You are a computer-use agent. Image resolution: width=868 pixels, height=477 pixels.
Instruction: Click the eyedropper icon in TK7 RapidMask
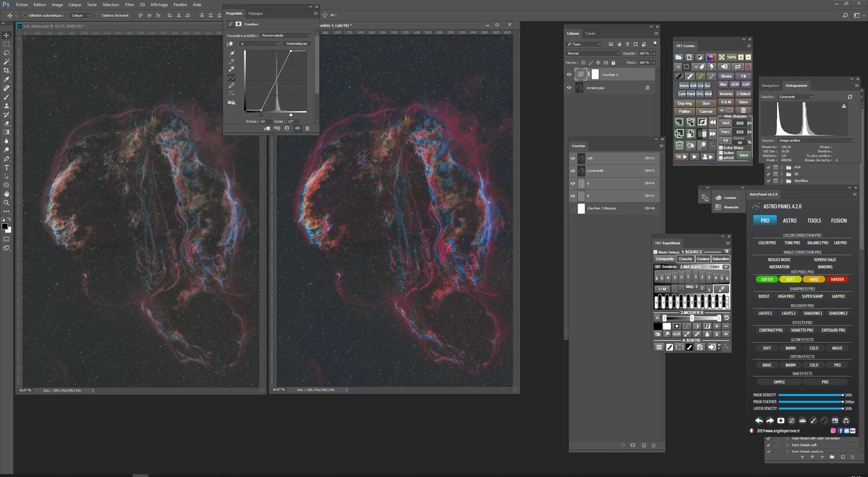[x=722, y=289]
